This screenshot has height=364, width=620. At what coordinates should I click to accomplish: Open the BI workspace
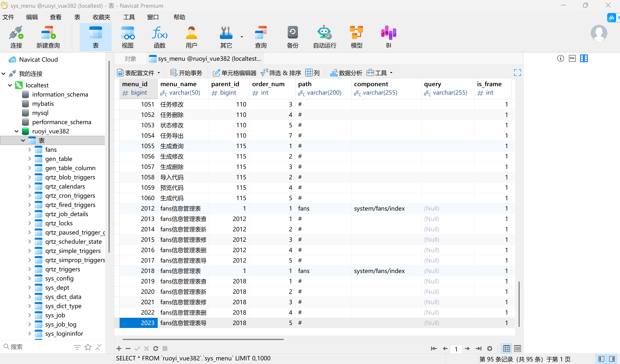388,36
